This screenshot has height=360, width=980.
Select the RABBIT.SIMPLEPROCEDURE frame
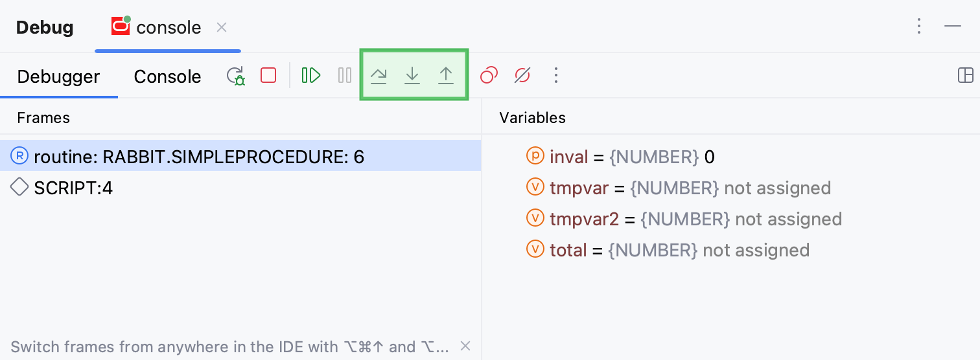point(198,157)
